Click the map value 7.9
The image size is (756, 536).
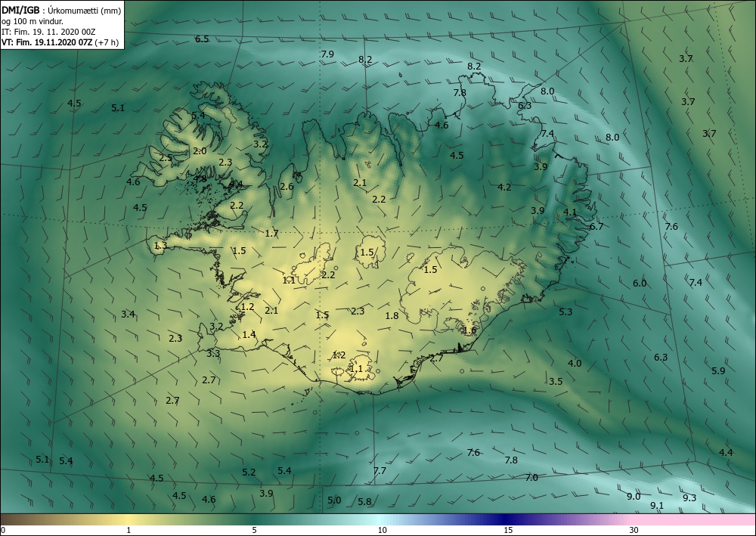[327, 54]
